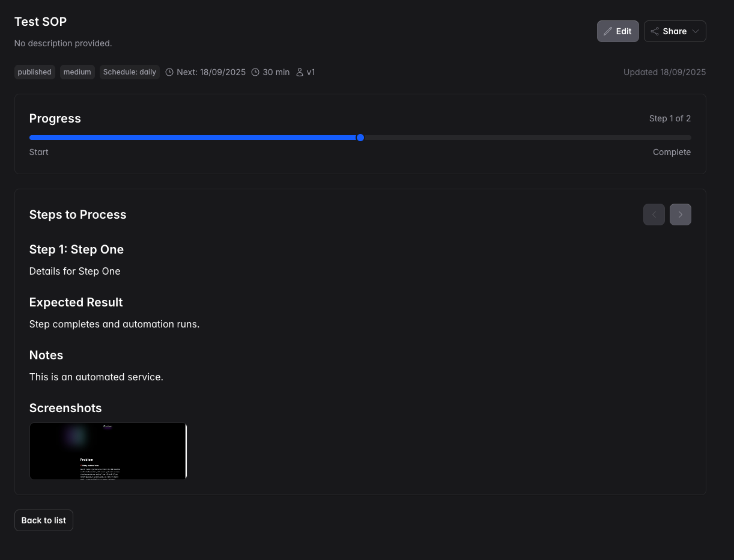Click the medium priority badge

[77, 72]
